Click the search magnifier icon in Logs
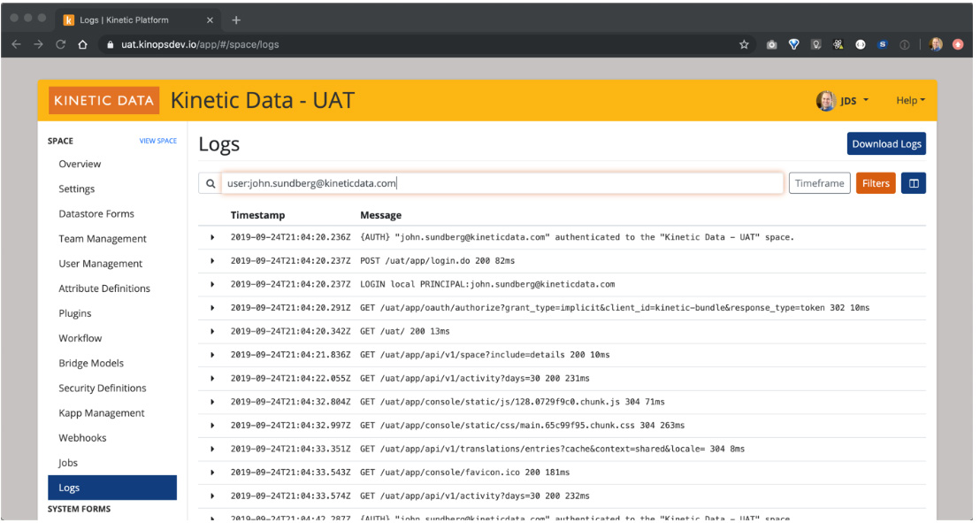This screenshot has width=980, height=523. (211, 183)
